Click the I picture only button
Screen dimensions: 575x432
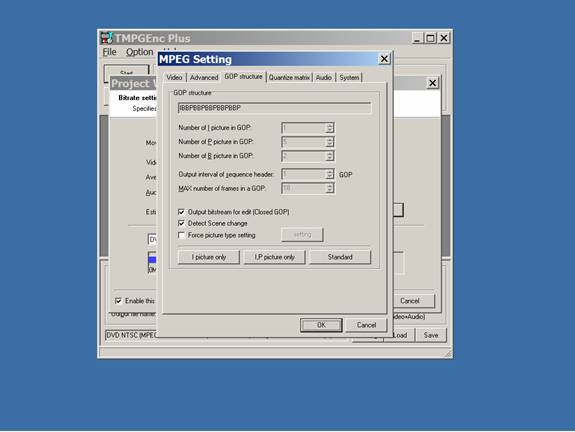click(209, 257)
